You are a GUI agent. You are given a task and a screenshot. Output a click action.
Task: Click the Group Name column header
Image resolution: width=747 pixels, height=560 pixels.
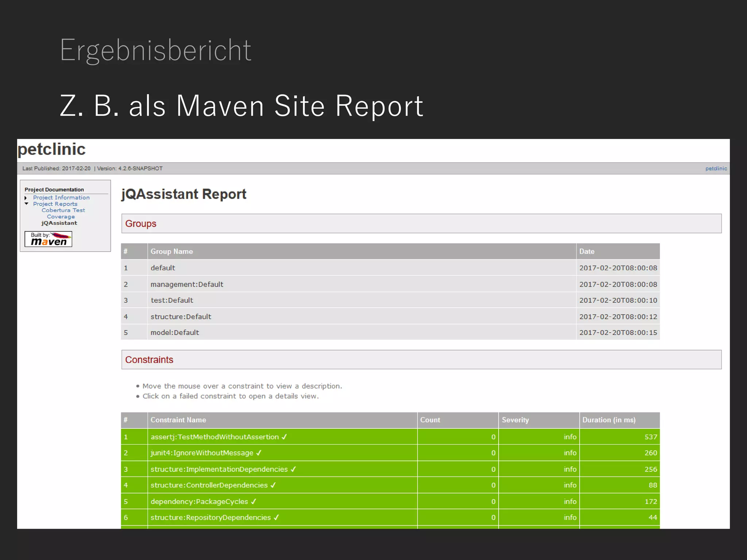pos(362,252)
